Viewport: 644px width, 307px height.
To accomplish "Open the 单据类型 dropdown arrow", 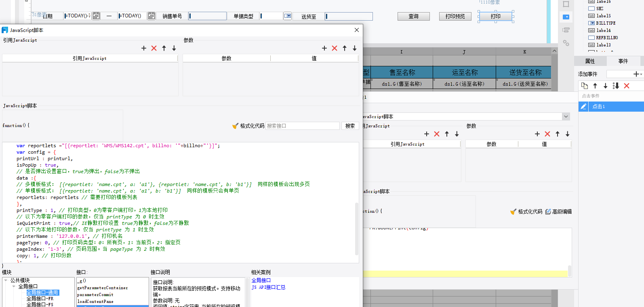I will pyautogui.click(x=288, y=16).
